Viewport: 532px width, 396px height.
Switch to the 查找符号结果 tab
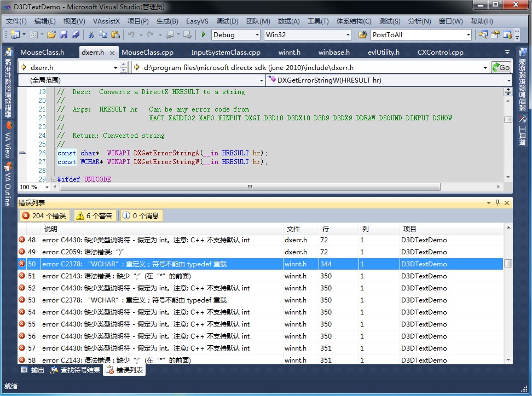click(76, 370)
